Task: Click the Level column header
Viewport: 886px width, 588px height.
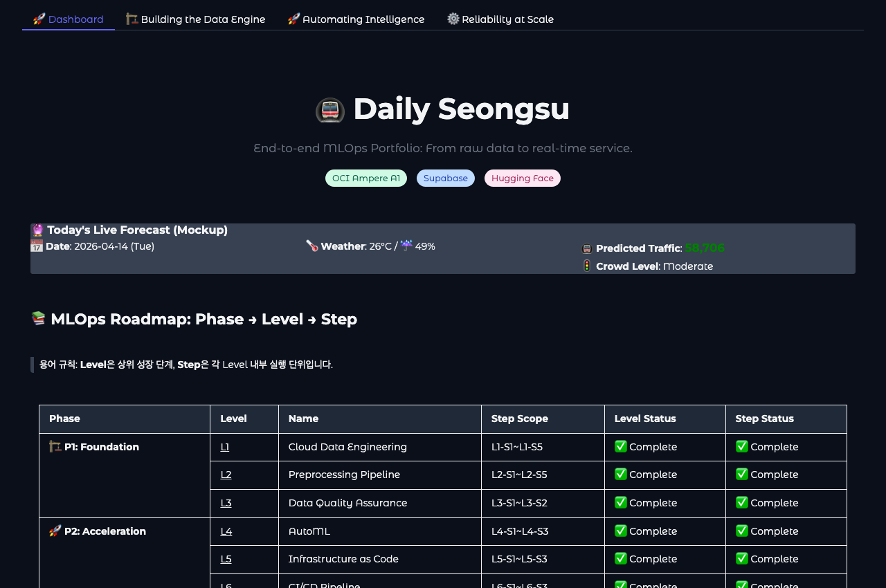Action: pos(244,419)
